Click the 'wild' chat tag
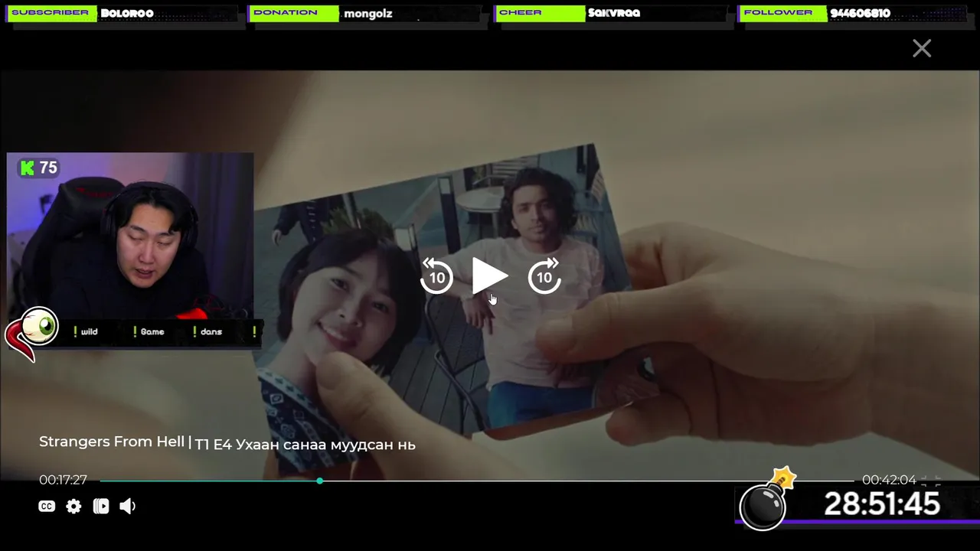Image resolution: width=980 pixels, height=551 pixels. (x=89, y=331)
